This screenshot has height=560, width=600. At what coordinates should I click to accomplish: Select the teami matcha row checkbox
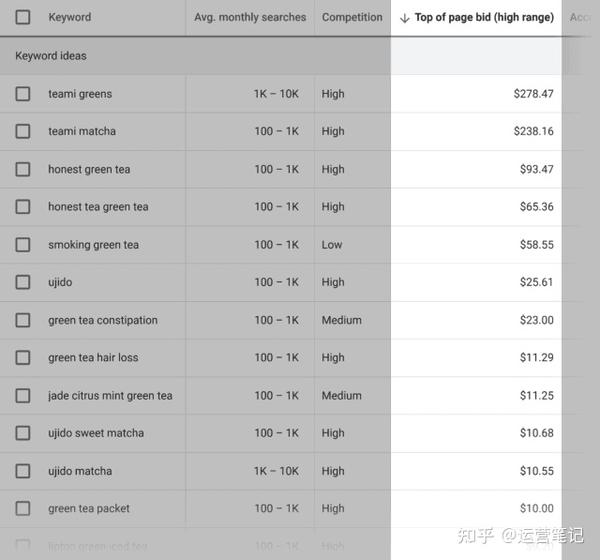tap(23, 131)
